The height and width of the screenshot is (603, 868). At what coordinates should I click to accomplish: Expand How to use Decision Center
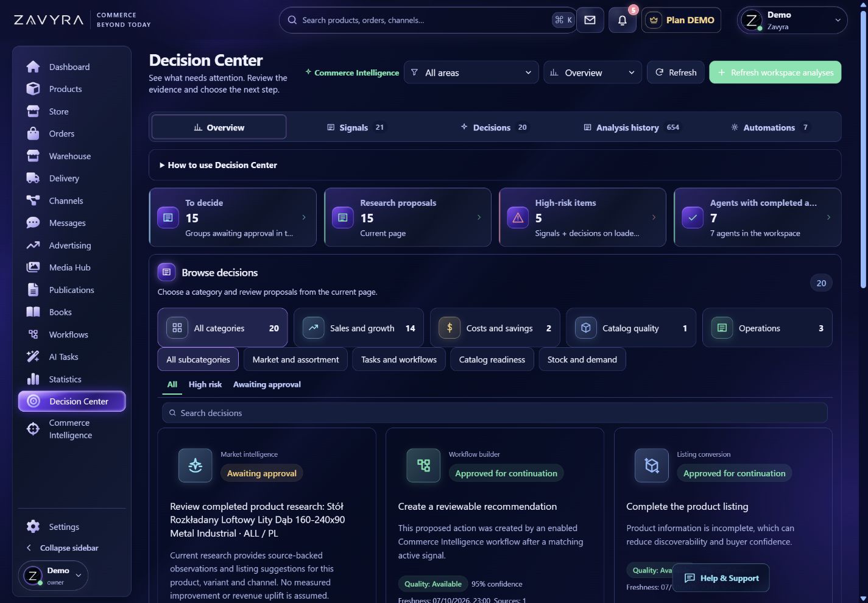(x=495, y=165)
